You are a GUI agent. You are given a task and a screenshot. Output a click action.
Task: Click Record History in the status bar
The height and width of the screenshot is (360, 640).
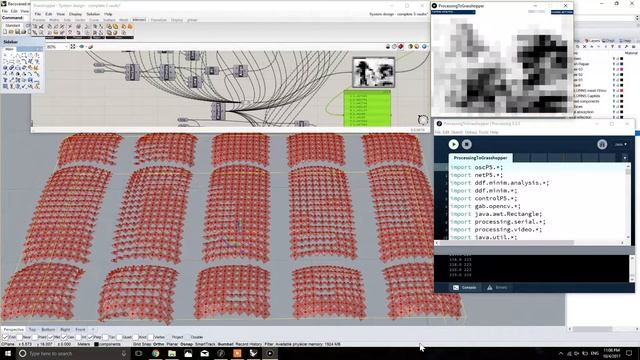pyautogui.click(x=249, y=344)
